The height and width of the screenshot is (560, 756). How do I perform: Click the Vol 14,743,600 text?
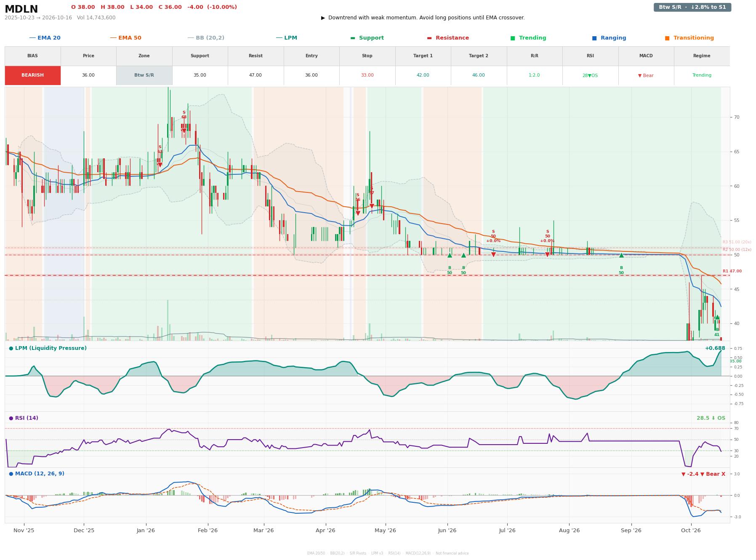pyautogui.click(x=96, y=18)
